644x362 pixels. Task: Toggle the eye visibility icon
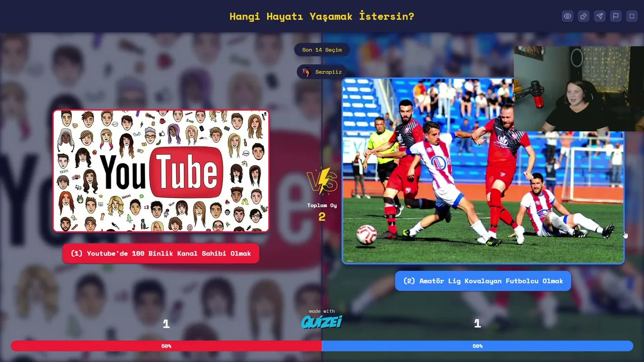pos(568,16)
